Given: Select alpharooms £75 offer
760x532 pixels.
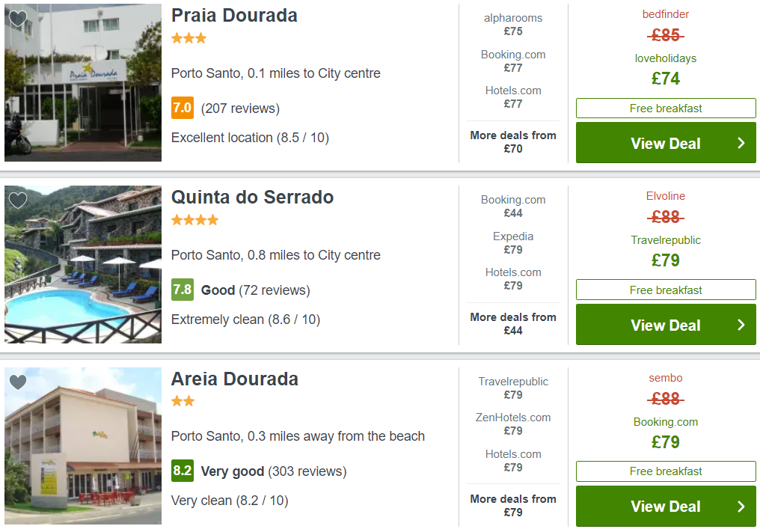Looking at the screenshot, I should (513, 25).
